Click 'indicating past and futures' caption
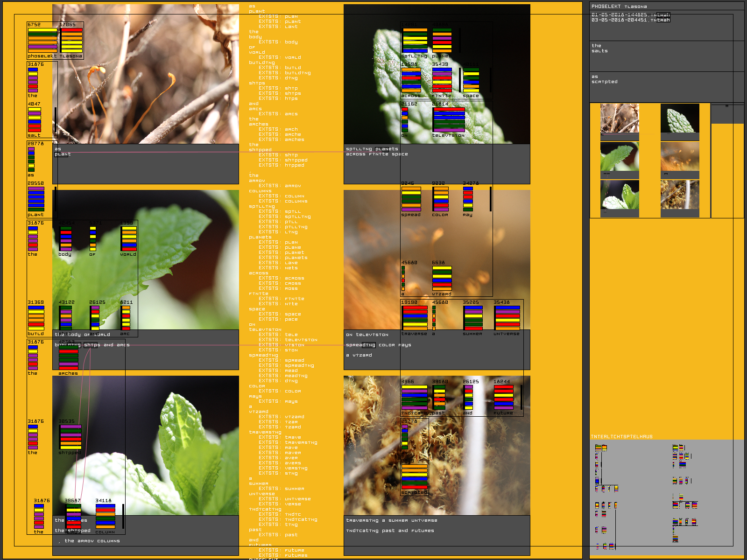The height and width of the screenshot is (560, 747). pyautogui.click(x=390, y=531)
